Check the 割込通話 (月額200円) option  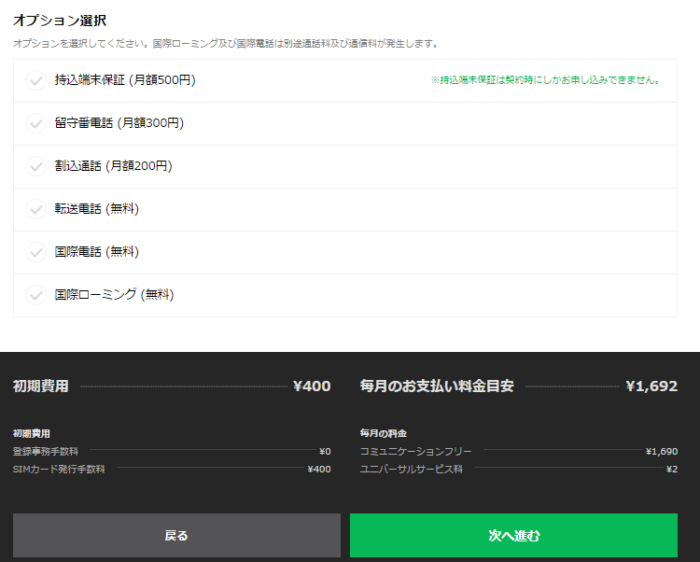point(36,167)
